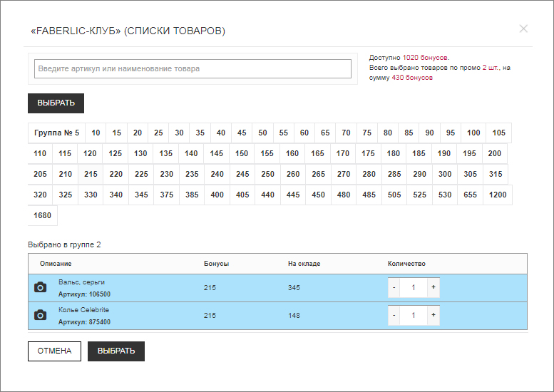Click the Количество column header

coord(406,264)
